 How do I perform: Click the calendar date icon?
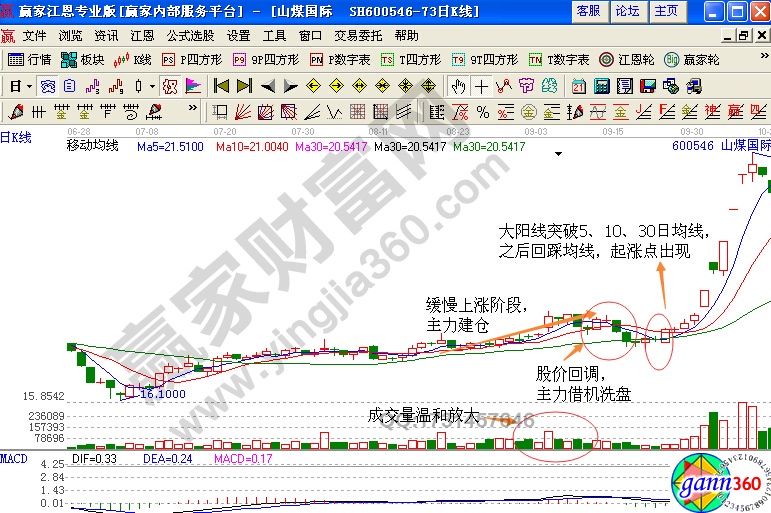click(578, 86)
